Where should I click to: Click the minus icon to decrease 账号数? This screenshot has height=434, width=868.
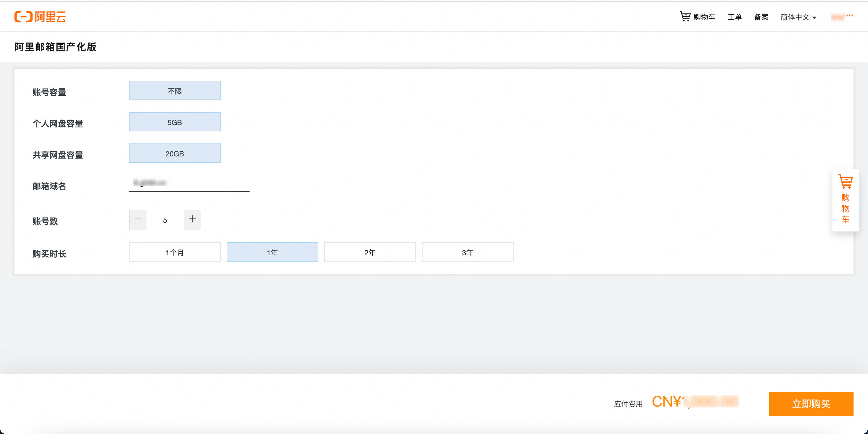point(138,220)
